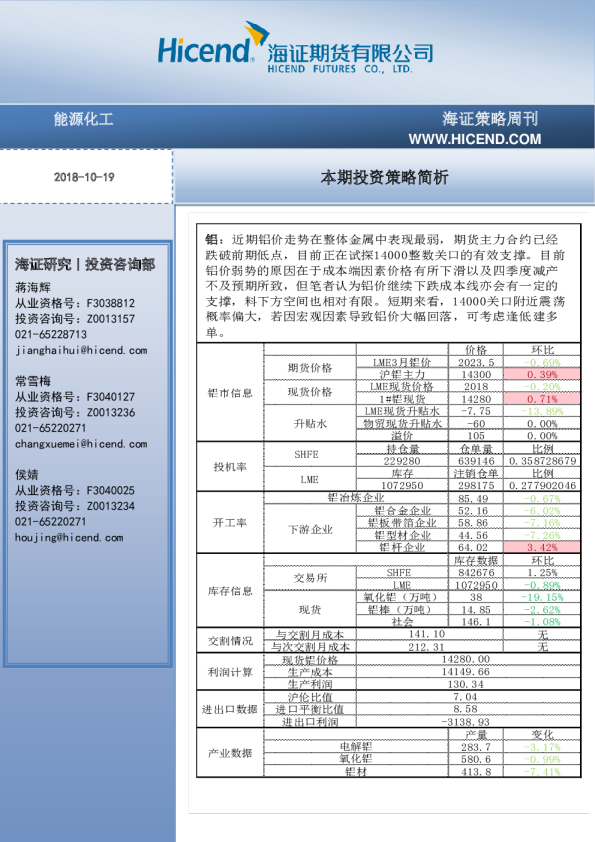Click the 与次交割月成本 value 212.31
595x842 pixels.
coord(427,647)
